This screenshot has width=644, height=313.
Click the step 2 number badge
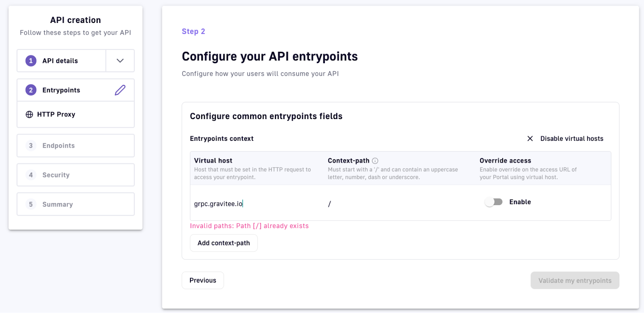pyautogui.click(x=31, y=90)
